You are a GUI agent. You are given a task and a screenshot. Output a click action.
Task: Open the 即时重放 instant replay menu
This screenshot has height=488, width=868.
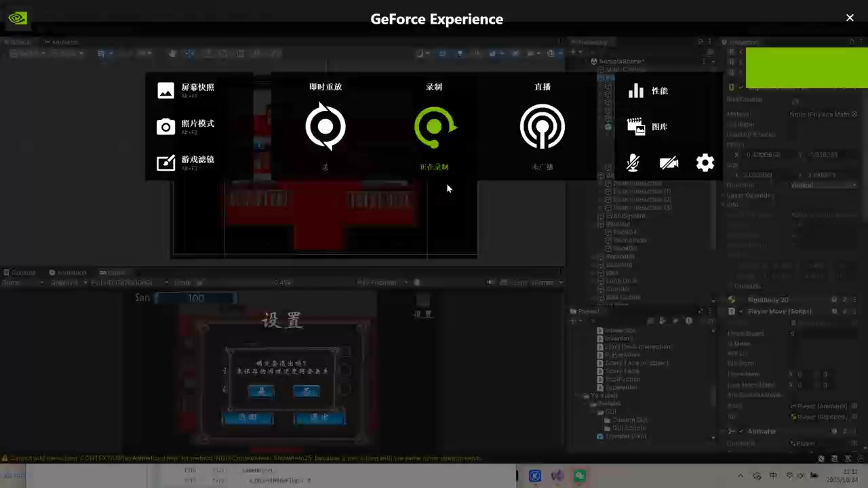325,126
